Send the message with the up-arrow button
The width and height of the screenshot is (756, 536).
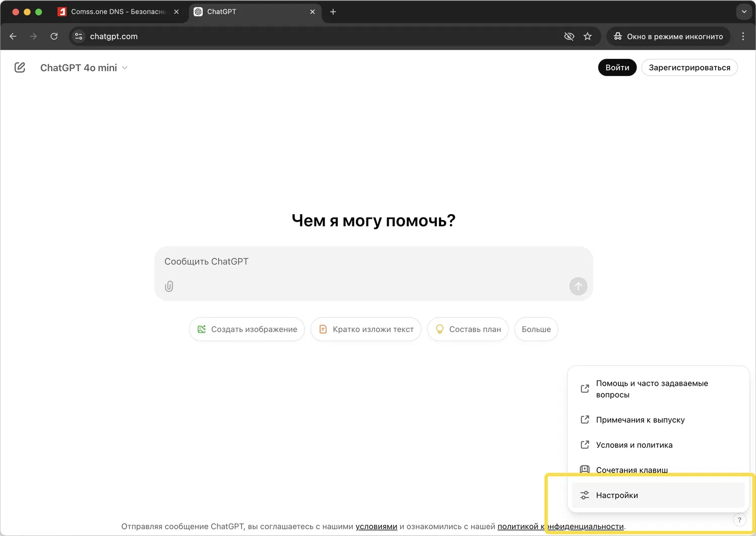point(578,286)
